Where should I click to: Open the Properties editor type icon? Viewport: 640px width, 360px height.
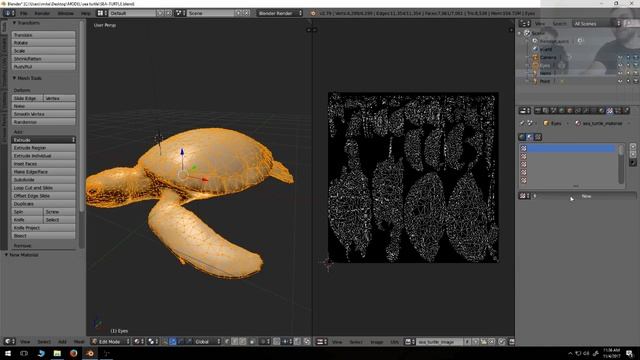[x=524, y=111]
